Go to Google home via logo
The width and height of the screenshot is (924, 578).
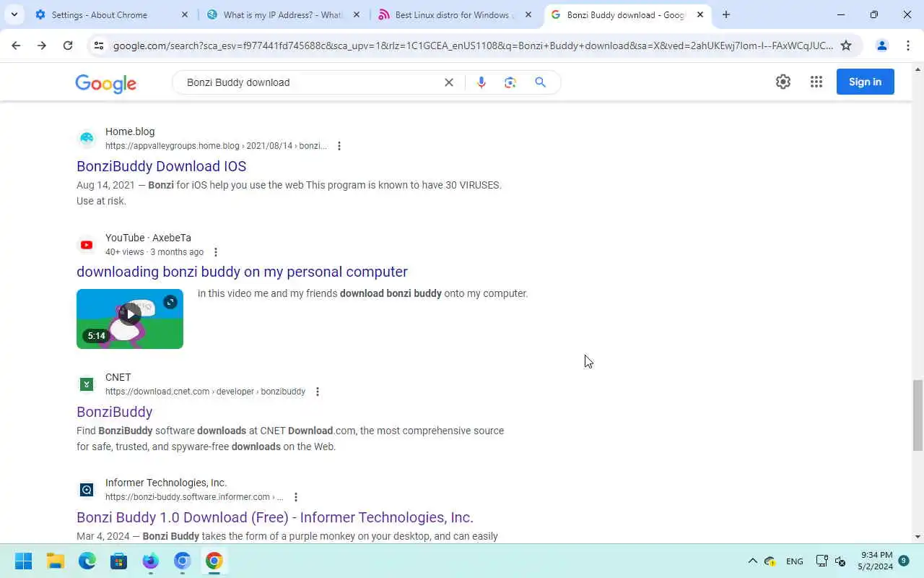[x=106, y=83]
